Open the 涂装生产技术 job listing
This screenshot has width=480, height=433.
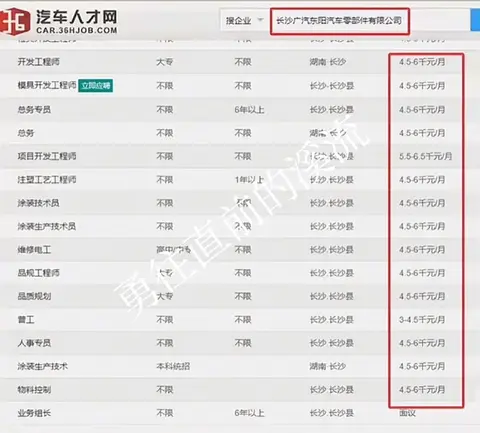point(43,366)
